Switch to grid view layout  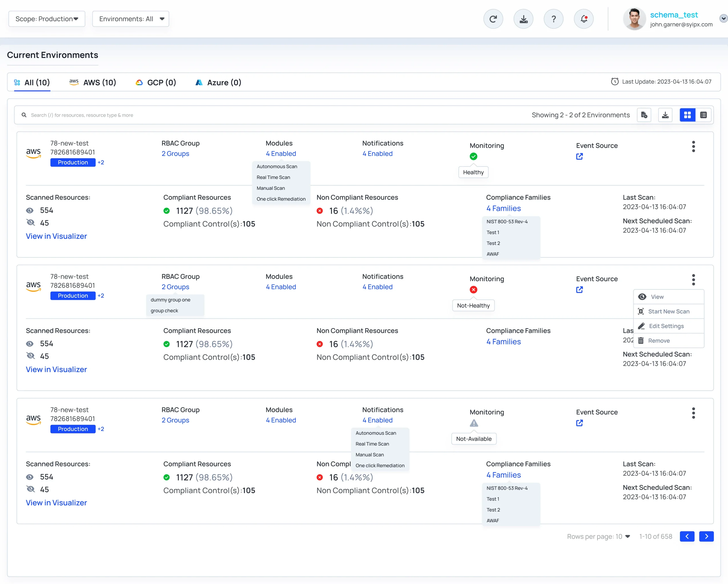pyautogui.click(x=687, y=115)
